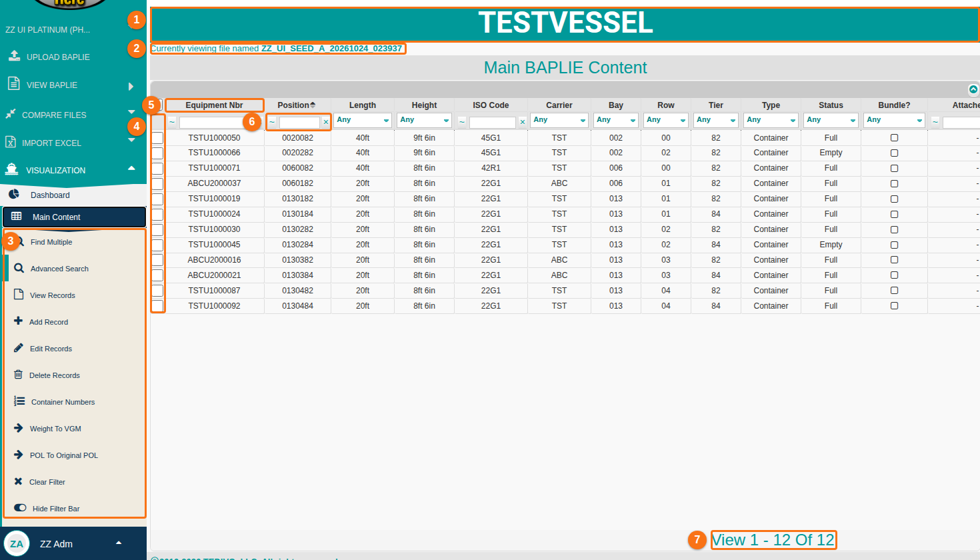Click the Import Excel icon

click(11, 142)
